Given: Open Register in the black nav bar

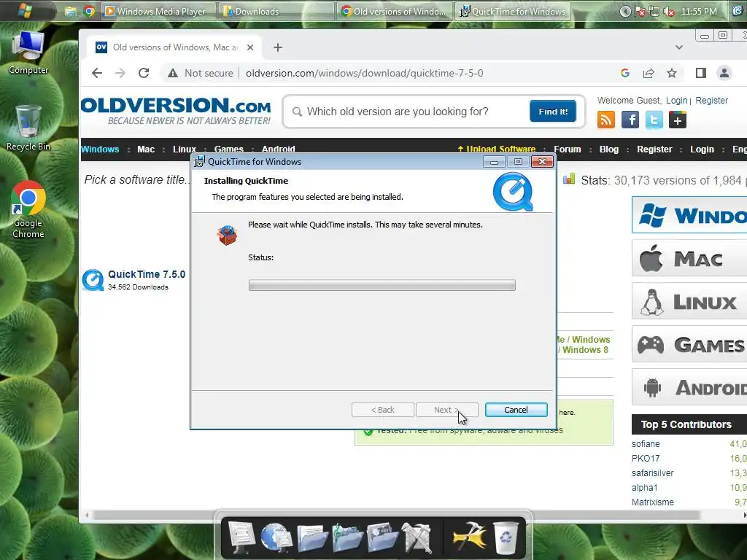Looking at the screenshot, I should [654, 149].
